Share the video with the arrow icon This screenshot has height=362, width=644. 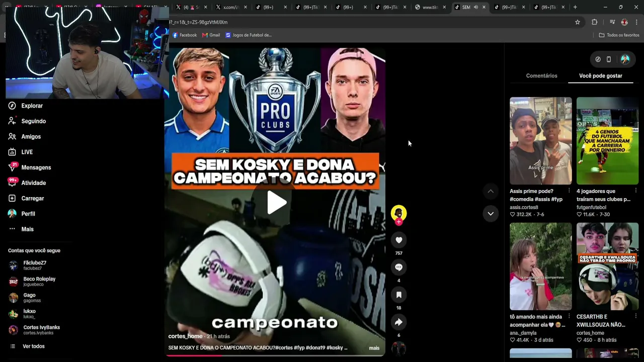click(398, 322)
